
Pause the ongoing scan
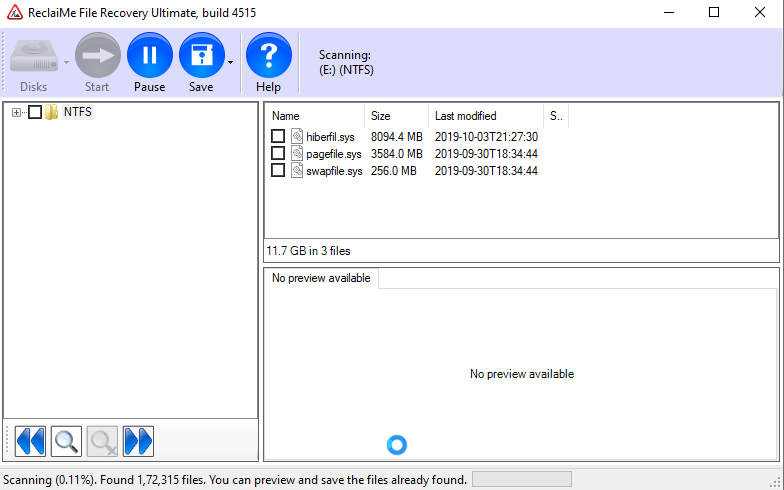tap(150, 56)
